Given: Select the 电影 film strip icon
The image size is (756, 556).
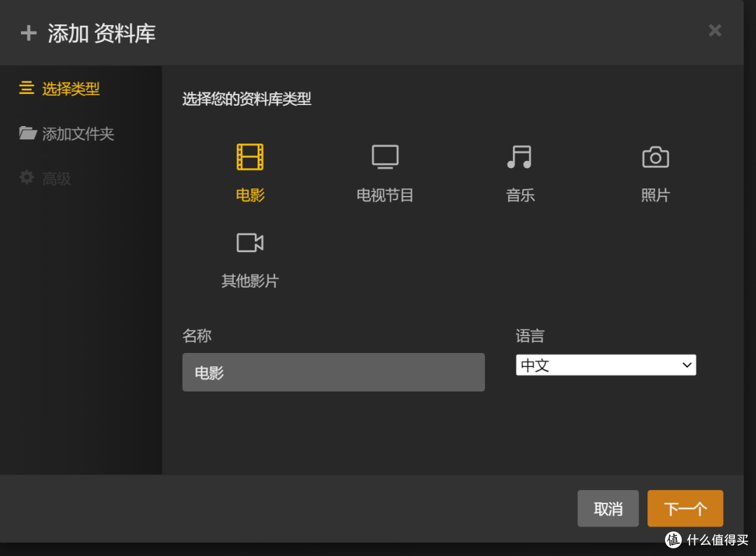Looking at the screenshot, I should pyautogui.click(x=250, y=157).
